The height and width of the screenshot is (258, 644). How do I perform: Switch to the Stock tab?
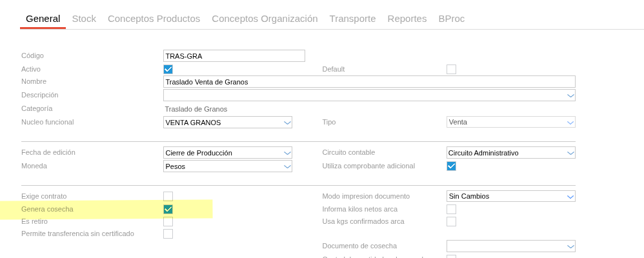coord(84,19)
